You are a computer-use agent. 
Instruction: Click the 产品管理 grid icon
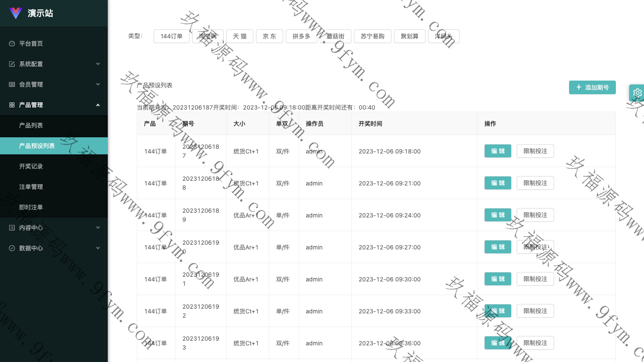(x=12, y=105)
